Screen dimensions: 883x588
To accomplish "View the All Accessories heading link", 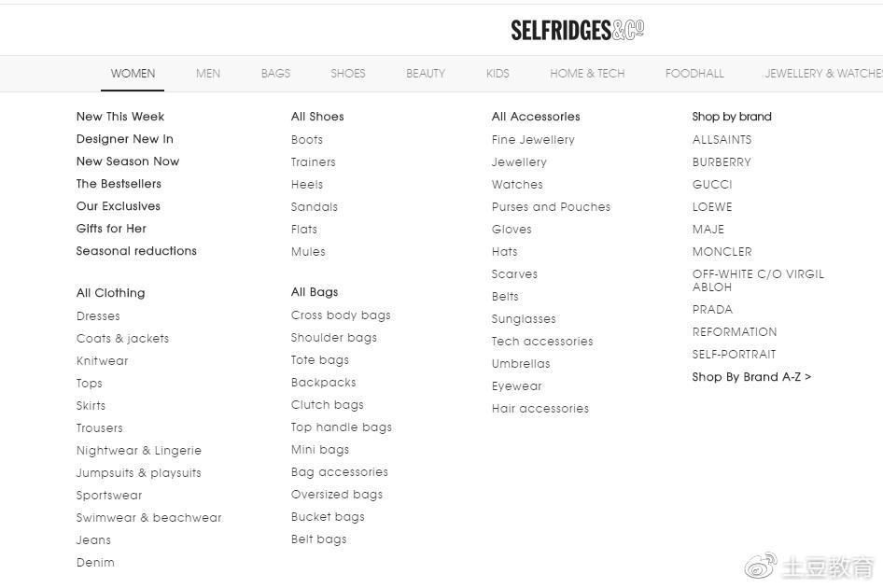I will click(x=536, y=117).
